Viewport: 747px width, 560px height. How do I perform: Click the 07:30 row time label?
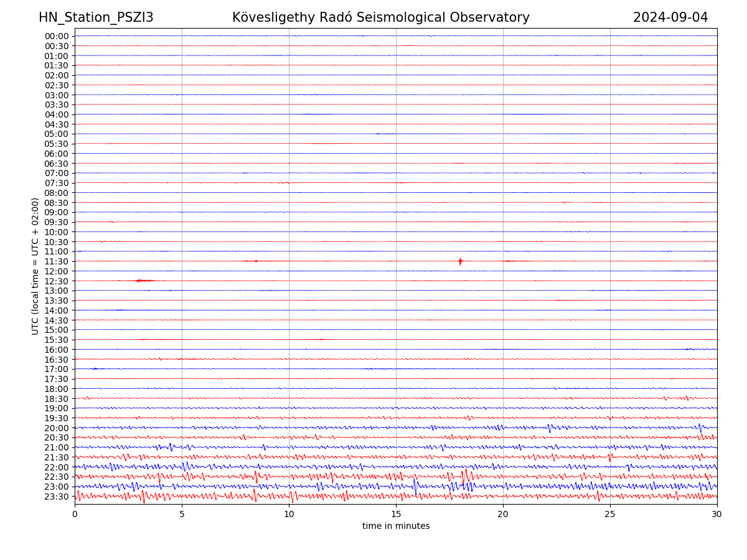(x=57, y=183)
